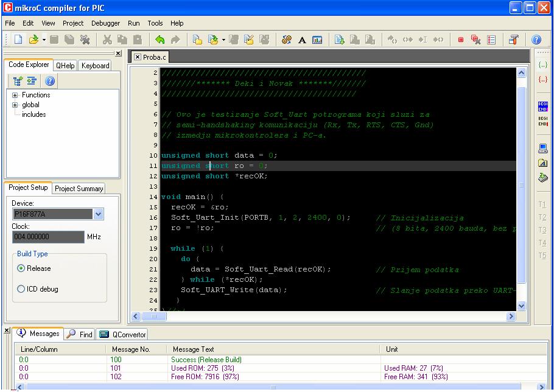Open the Project menu
This screenshot has height=392, width=554.
[73, 23]
